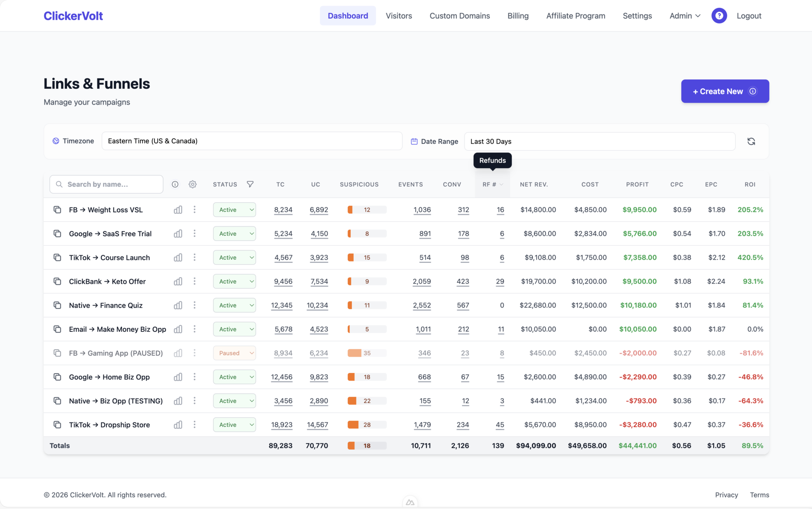Click the info icon beside the search box
Image resolution: width=812 pixels, height=509 pixels.
175,184
